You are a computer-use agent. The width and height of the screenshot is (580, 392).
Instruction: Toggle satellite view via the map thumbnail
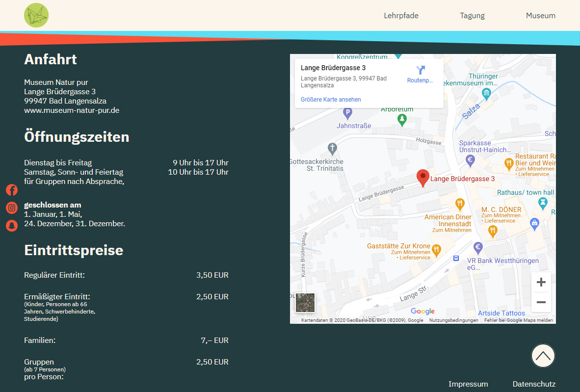pos(305,303)
